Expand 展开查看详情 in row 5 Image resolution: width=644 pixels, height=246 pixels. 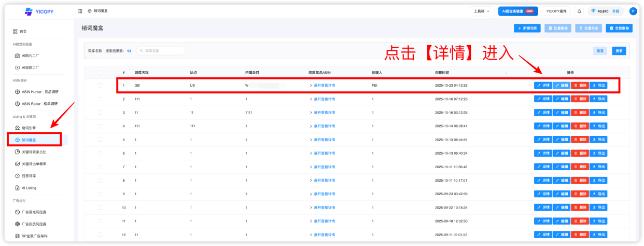tap(322, 140)
